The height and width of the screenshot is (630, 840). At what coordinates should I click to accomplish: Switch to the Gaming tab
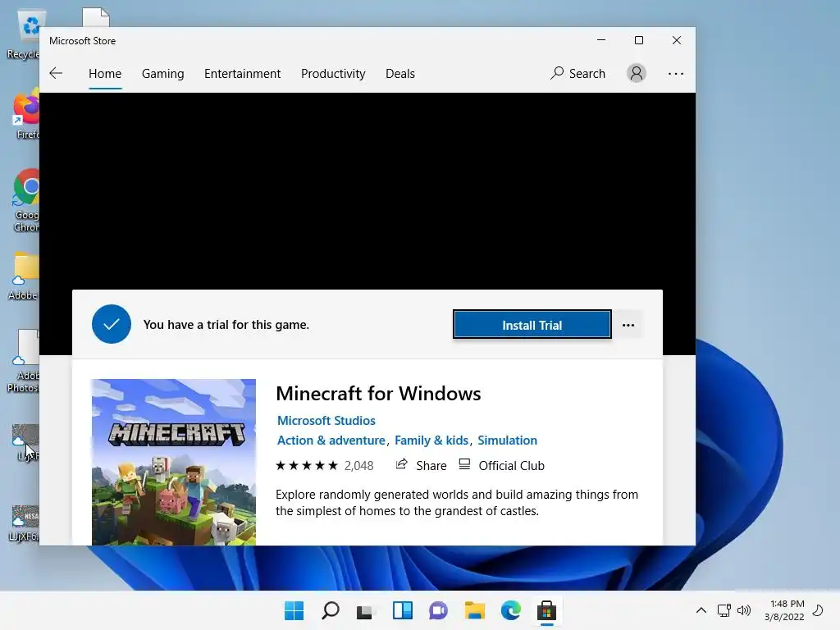point(163,73)
